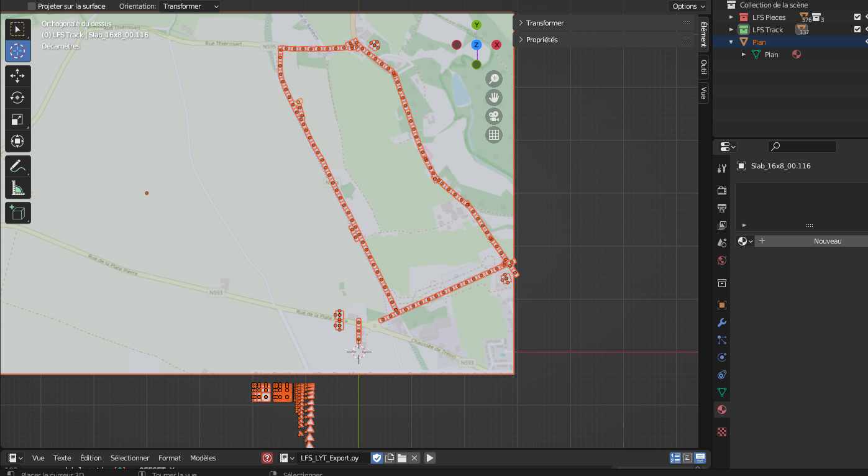Open the Sélectionner menu
Viewport: 868px width, 476px height.
[x=130, y=458]
